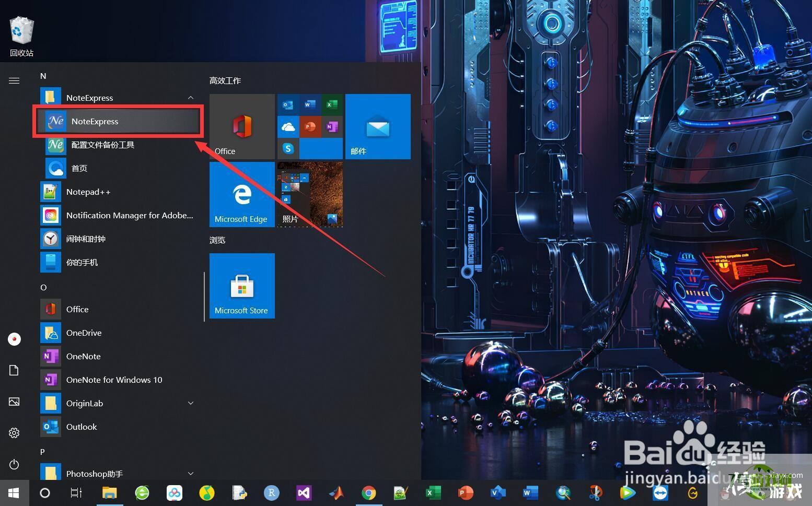Image resolution: width=812 pixels, height=506 pixels.
Task: Open 首页 shortcut under NoteExpress folder
Action: (x=118, y=168)
